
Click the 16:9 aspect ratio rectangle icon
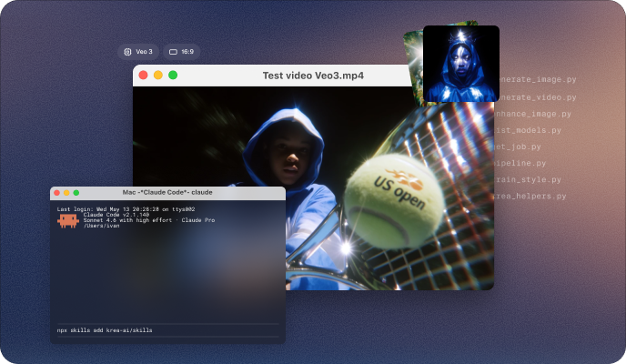coord(173,52)
